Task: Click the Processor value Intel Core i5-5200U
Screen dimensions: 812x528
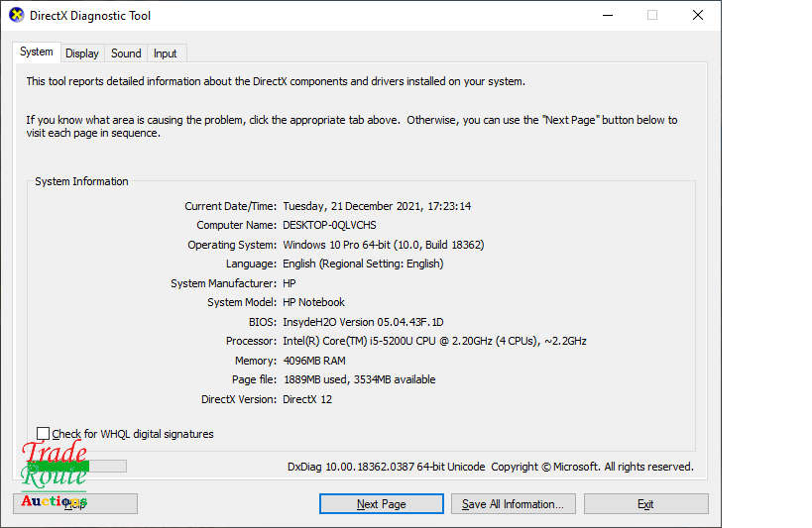Action: point(434,341)
